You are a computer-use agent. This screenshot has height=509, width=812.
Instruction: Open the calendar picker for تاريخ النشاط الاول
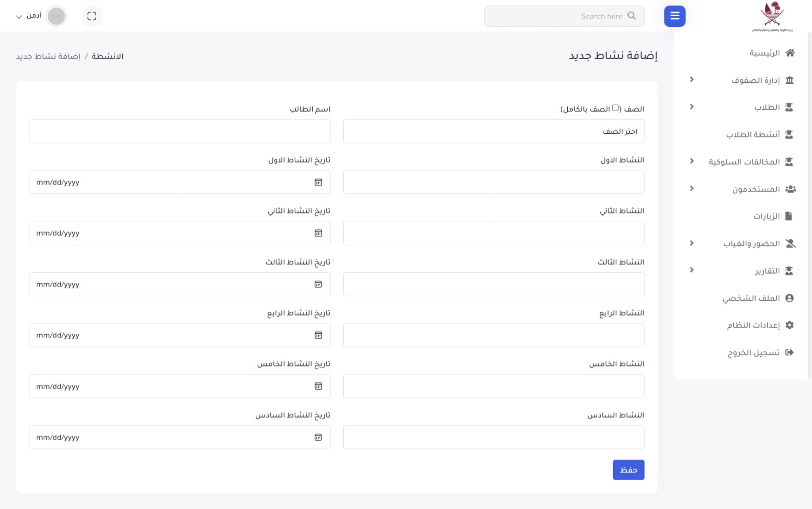click(x=318, y=182)
